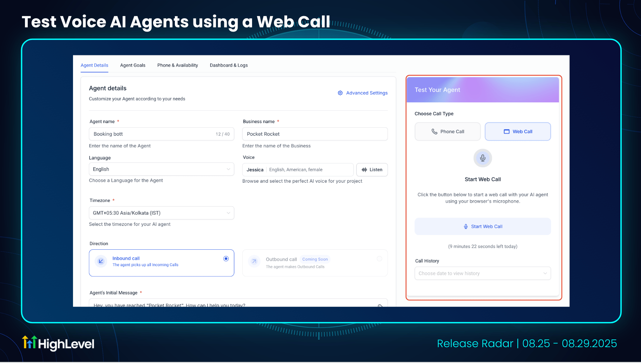Open the Agent Details tab
The image size is (641, 364).
94,65
